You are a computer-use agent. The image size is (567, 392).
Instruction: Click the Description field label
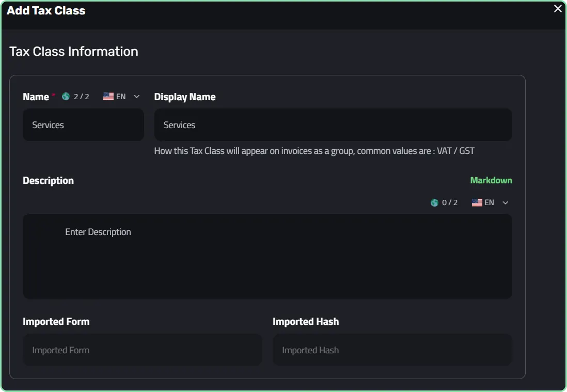click(48, 180)
